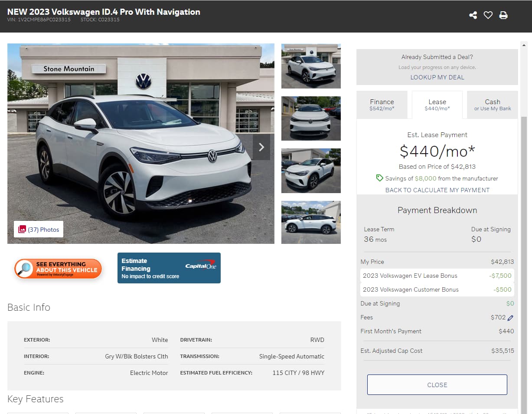The height and width of the screenshot is (414, 532).
Task: Close the payment breakdown panel
Action: coord(437,385)
